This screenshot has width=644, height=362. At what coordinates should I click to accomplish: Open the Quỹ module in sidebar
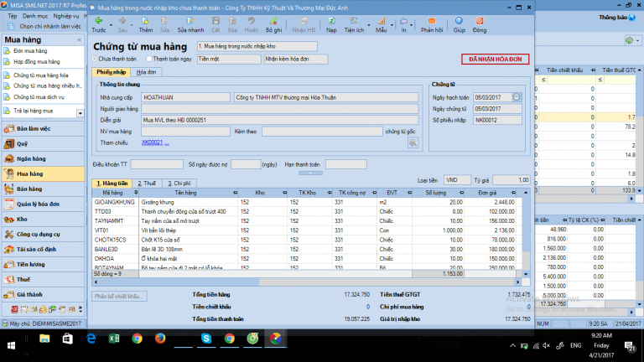(43, 143)
